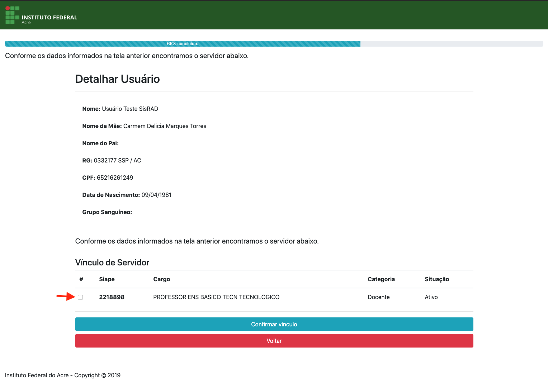
Task: Click the Docente category cell
Action: click(378, 297)
